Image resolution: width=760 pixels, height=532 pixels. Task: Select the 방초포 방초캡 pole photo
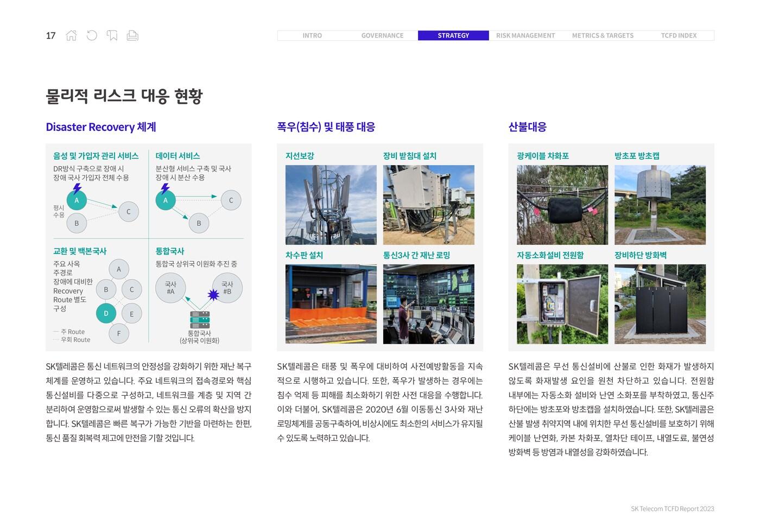pyautogui.click(x=660, y=205)
